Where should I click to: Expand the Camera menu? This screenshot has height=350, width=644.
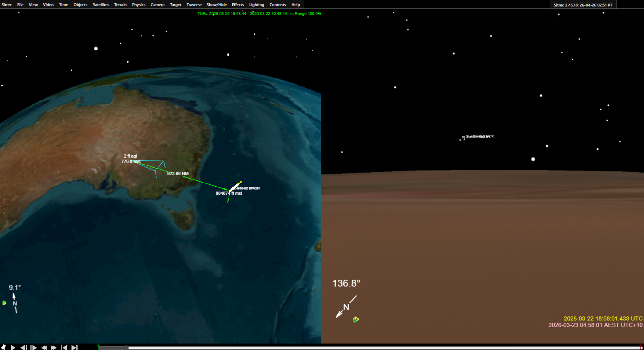pos(157,5)
